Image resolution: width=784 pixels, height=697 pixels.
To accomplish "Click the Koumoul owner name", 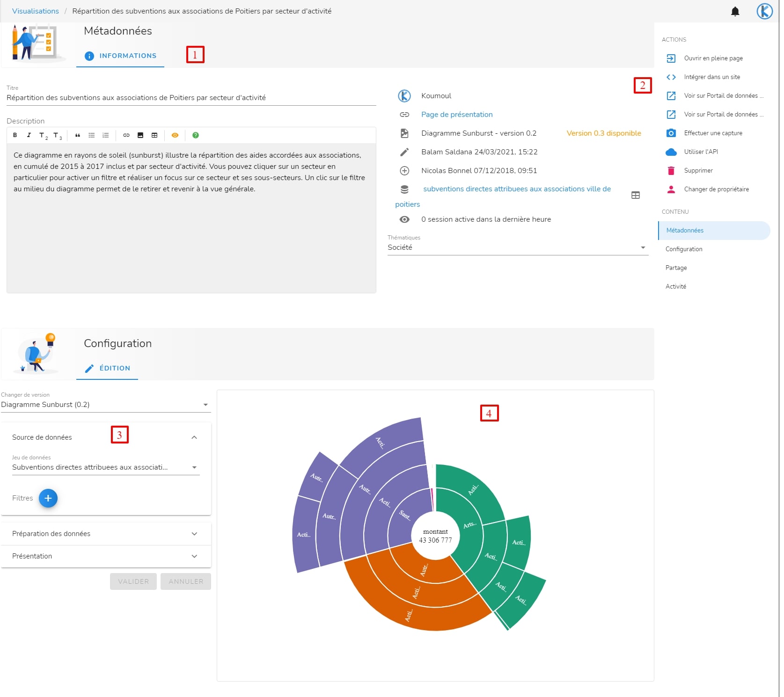I will pyautogui.click(x=436, y=96).
